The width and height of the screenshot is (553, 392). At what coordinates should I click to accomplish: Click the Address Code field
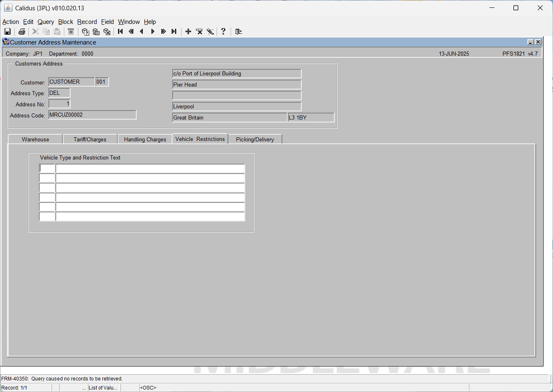click(92, 115)
